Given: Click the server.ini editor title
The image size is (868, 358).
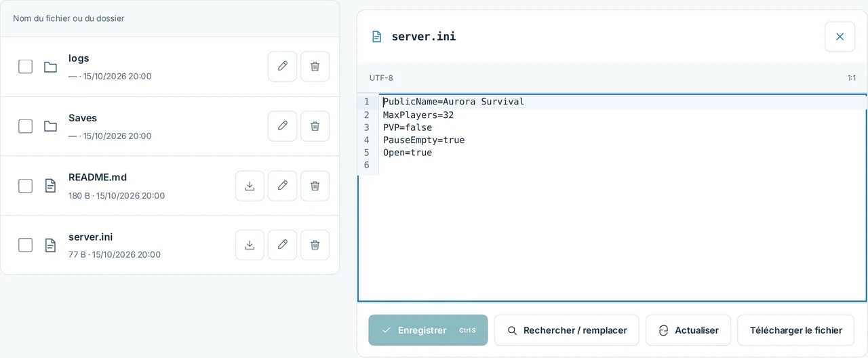Looking at the screenshot, I should 424,37.
